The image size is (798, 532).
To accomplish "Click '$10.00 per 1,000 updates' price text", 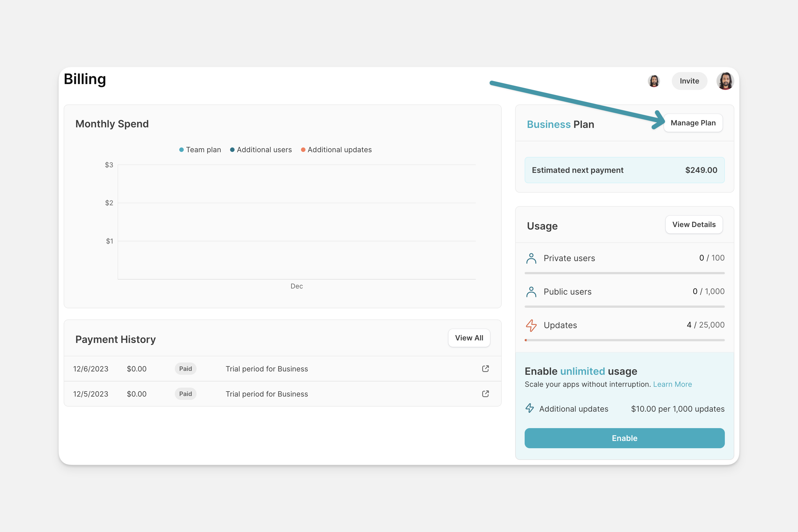I will (x=678, y=409).
